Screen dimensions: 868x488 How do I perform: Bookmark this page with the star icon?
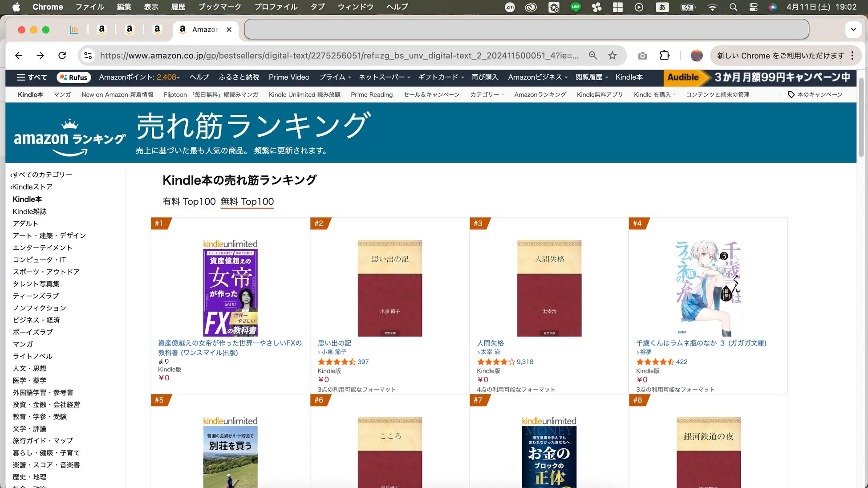pos(612,56)
